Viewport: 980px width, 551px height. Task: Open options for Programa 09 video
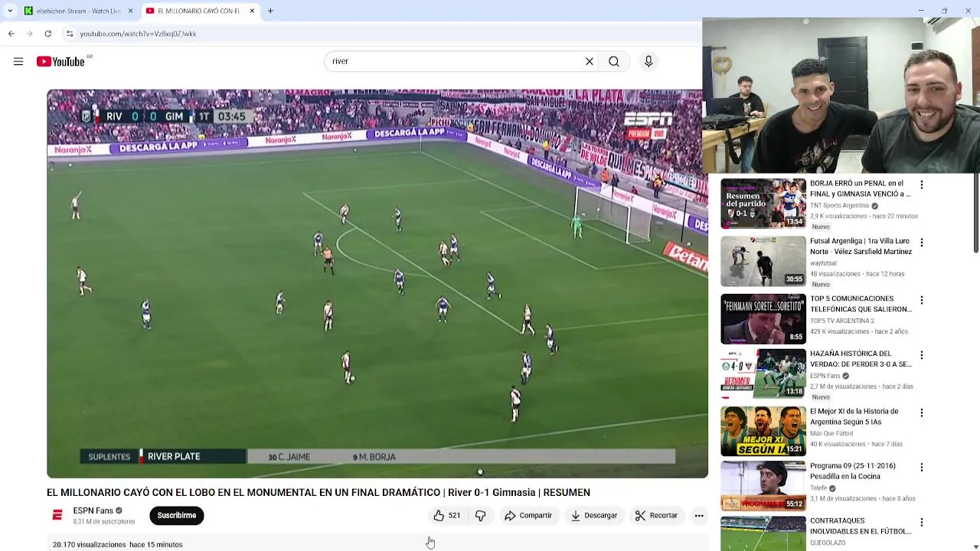pos(922,467)
